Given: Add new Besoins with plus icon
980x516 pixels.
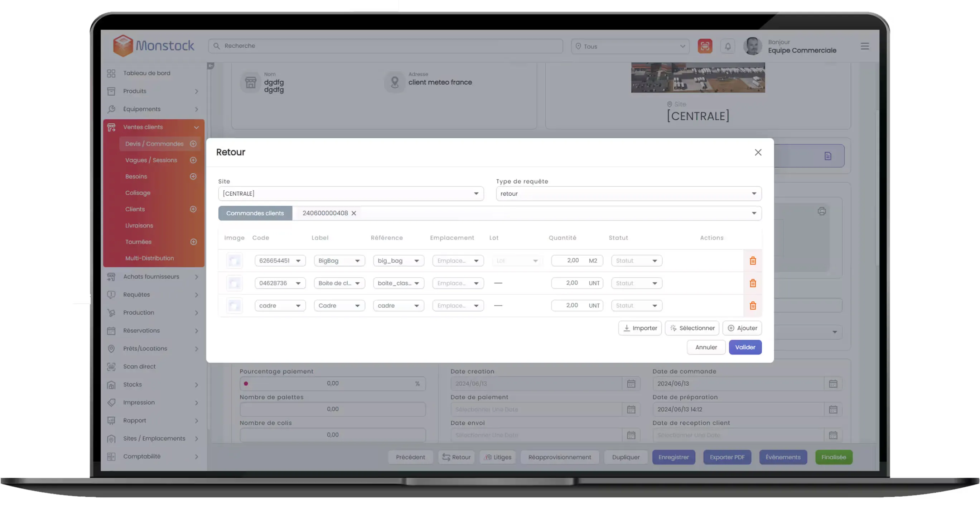Looking at the screenshot, I should click(x=193, y=177).
